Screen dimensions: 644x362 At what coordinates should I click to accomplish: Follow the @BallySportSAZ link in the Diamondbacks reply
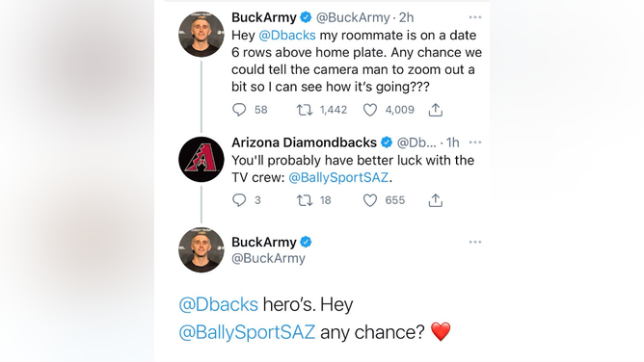pos(338,177)
